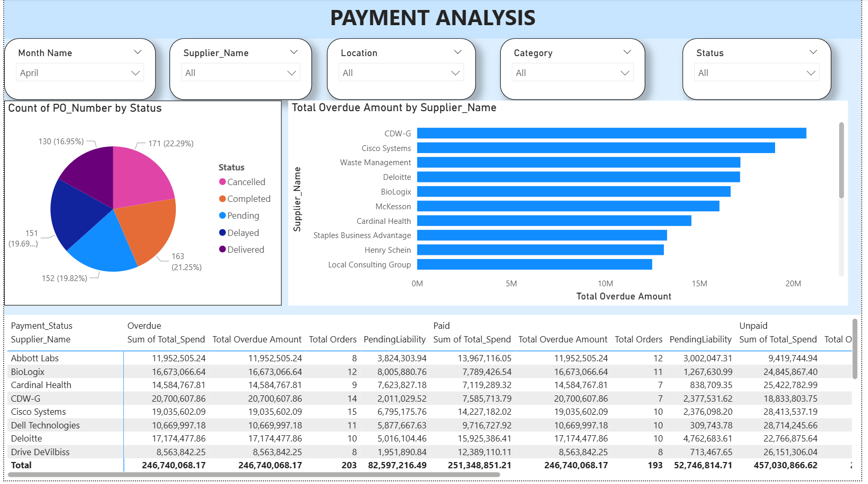This screenshot has height=484, width=868.
Task: Click the Overdue column group header
Action: point(144,326)
